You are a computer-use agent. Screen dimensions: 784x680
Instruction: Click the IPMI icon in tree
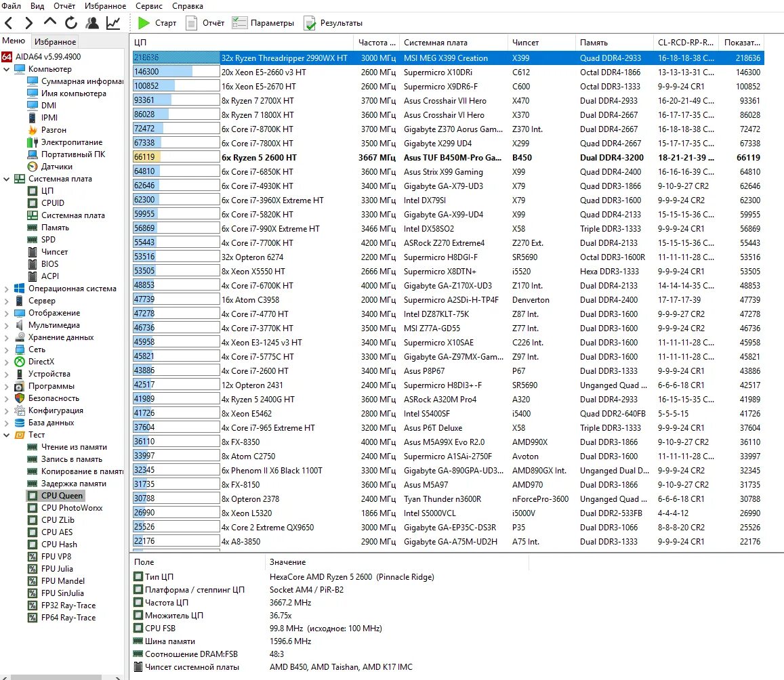point(33,118)
